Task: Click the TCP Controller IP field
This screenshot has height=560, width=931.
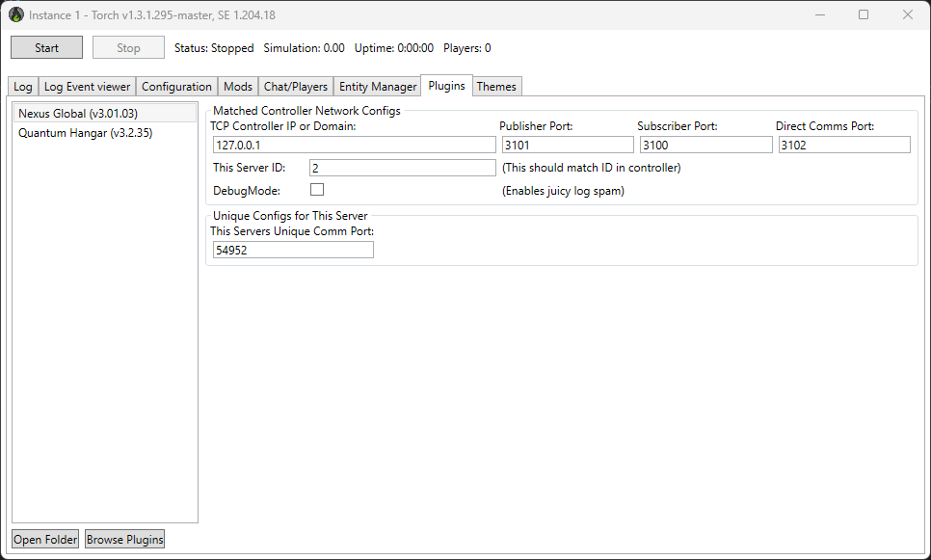Action: [353, 145]
